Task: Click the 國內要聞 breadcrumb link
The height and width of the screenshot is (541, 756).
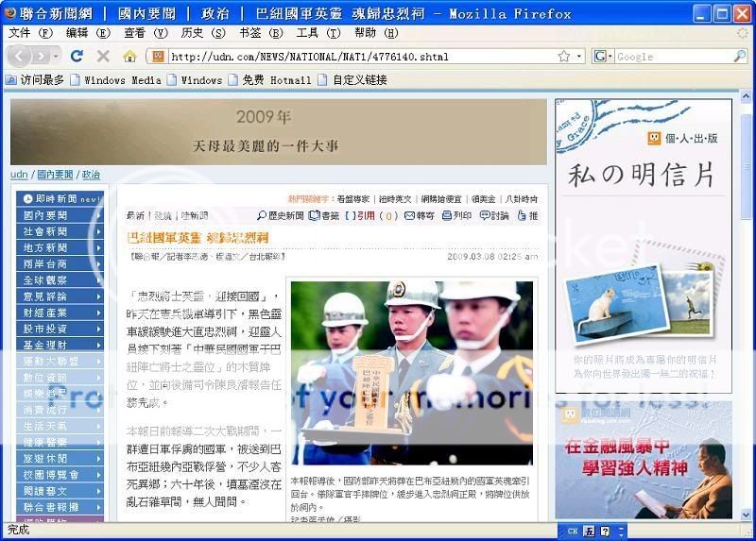Action: coord(55,175)
